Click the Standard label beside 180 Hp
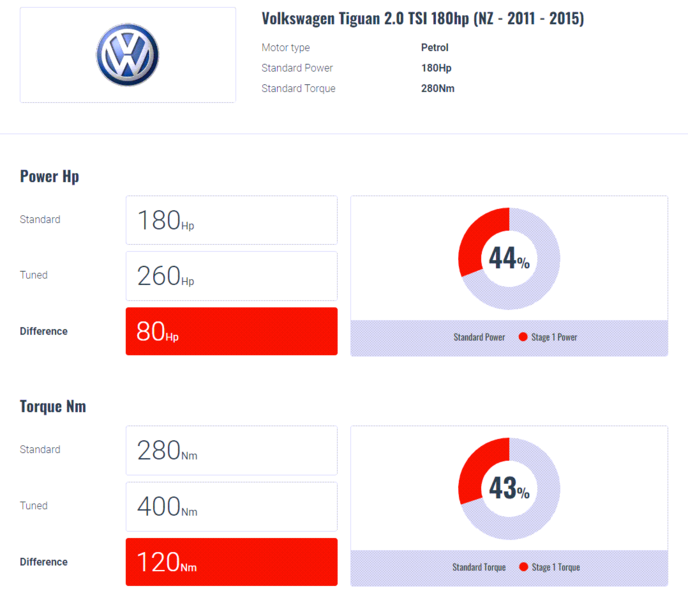 point(40,219)
